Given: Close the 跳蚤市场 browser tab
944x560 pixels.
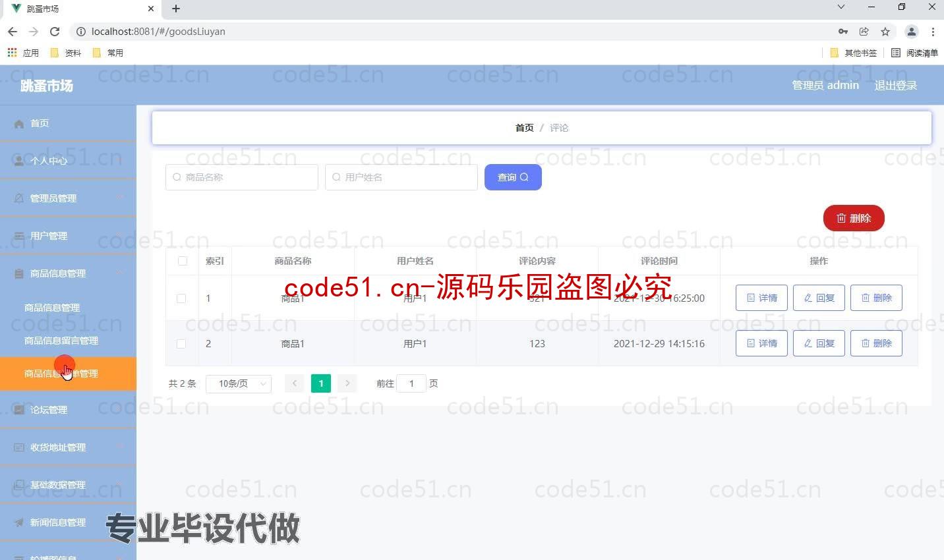Looking at the screenshot, I should (x=151, y=9).
